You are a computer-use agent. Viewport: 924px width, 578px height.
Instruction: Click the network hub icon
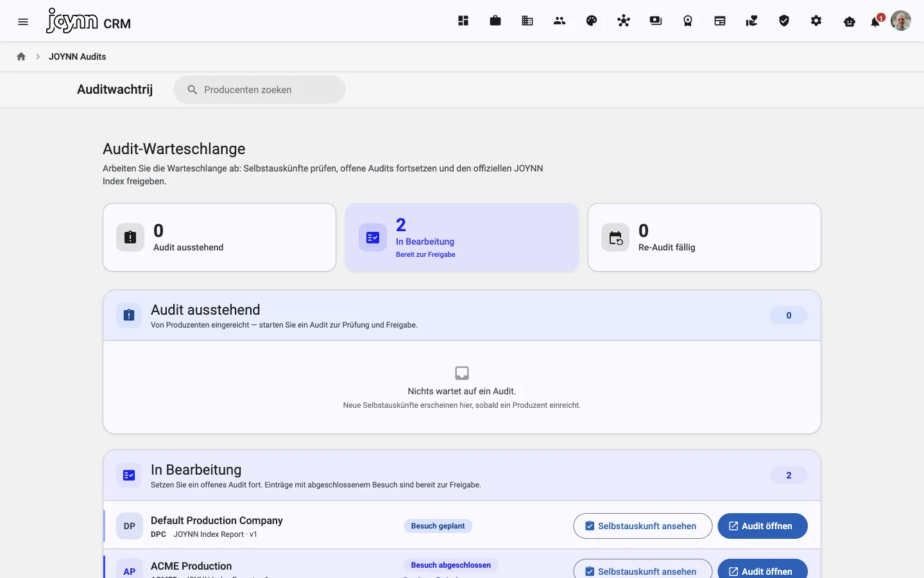(x=624, y=21)
